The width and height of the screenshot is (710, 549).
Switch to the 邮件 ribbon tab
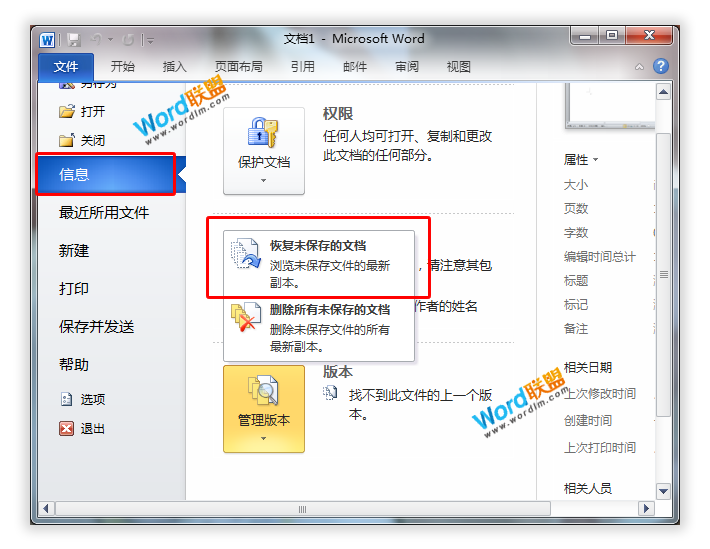coord(355,67)
